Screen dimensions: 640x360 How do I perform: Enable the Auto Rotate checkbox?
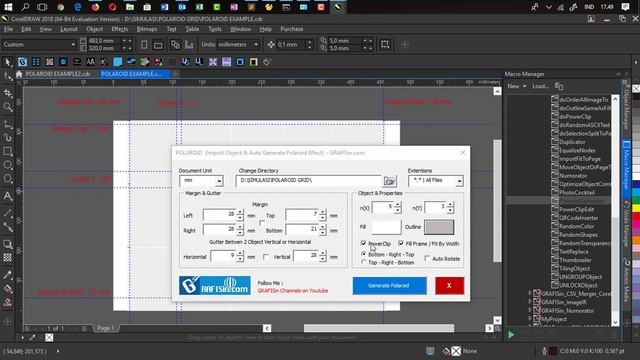427,258
